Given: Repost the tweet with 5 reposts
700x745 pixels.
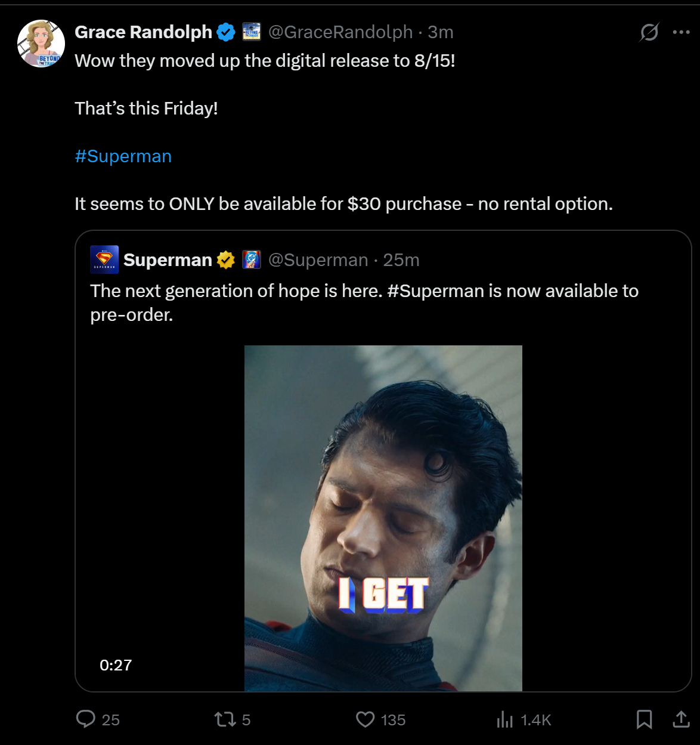Looking at the screenshot, I should point(225,719).
